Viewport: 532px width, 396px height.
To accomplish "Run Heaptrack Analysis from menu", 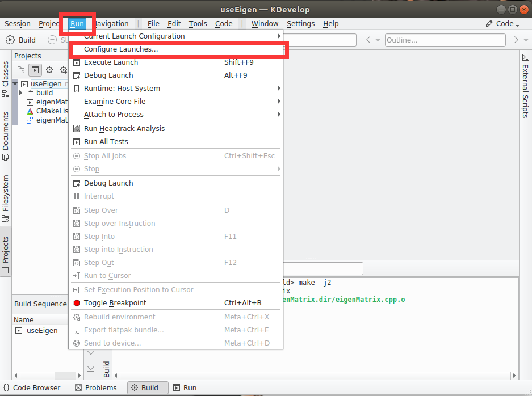I will [176, 128].
